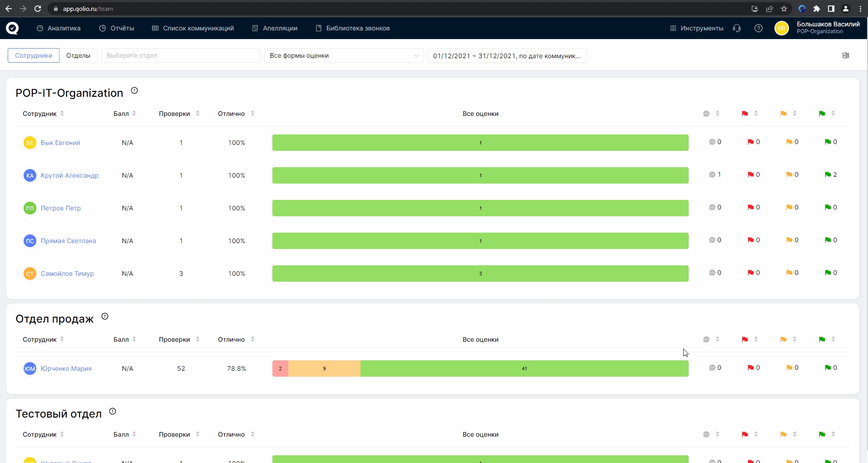Open the Аналитика menu item
This screenshot has width=868, height=463.
[59, 28]
